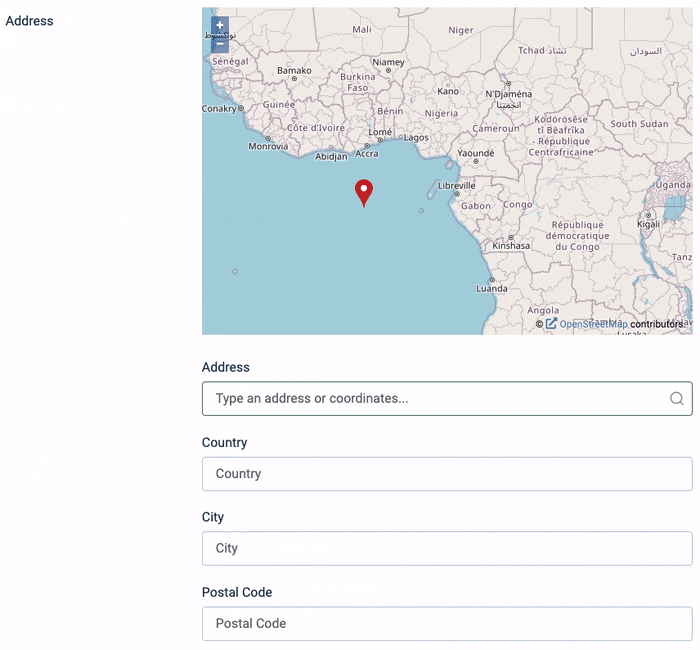Viewport: 700px width, 650px height.
Task: Click the Burkina Faso label on map
Action: [x=358, y=82]
